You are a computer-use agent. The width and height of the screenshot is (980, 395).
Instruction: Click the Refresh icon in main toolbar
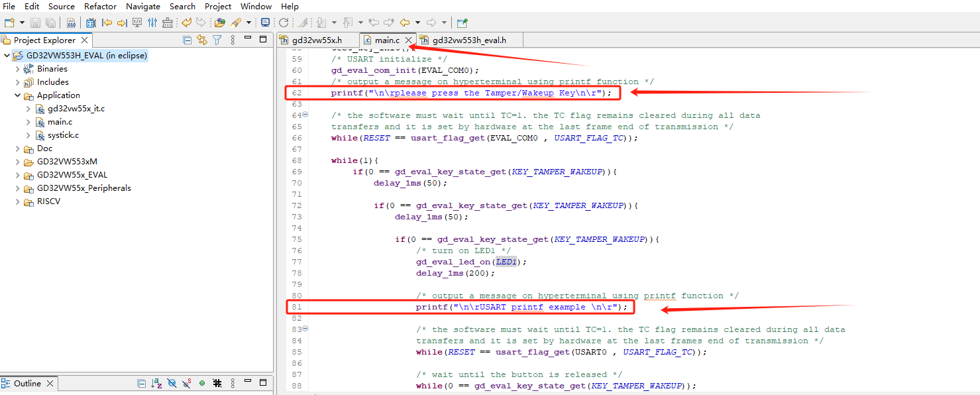[x=283, y=23]
